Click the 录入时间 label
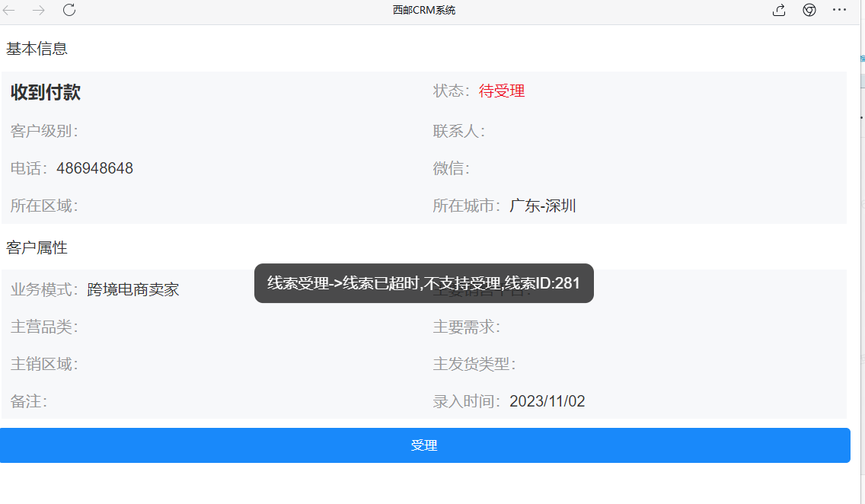 pyautogui.click(x=466, y=401)
